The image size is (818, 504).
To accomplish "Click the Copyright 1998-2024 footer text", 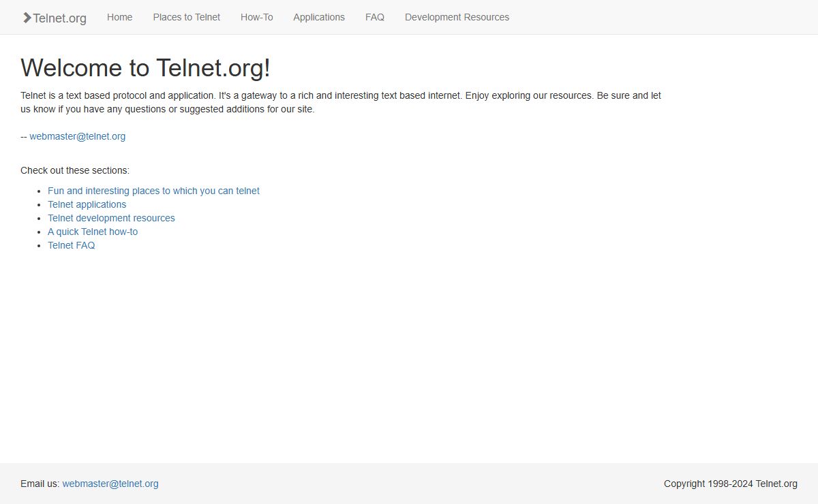I will 730,484.
